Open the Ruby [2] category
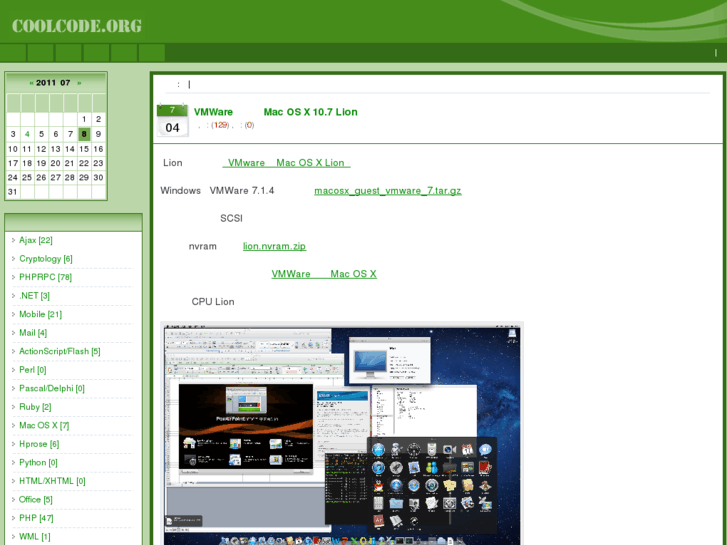The width and height of the screenshot is (727, 545). (x=35, y=407)
